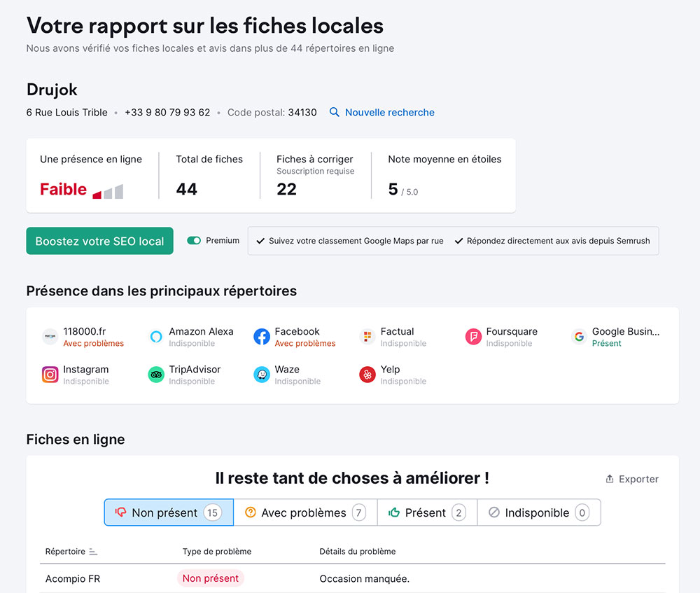Click the Facebook logo icon
This screenshot has width=700, height=593.
[x=262, y=337]
